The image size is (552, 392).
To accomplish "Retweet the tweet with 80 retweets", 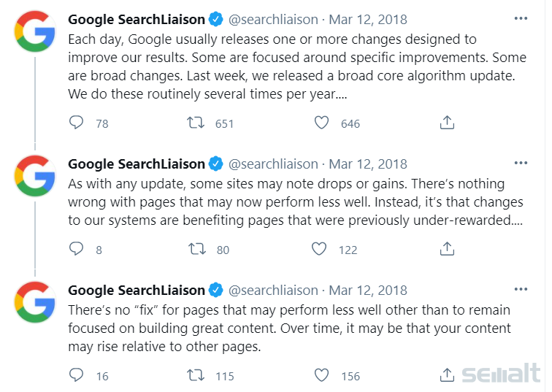I will [197, 249].
